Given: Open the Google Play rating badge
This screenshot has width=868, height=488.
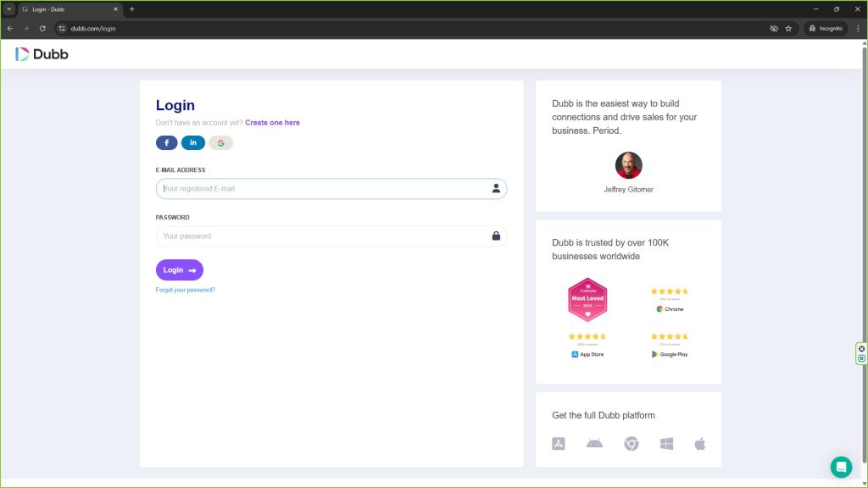Looking at the screenshot, I should pos(670,346).
